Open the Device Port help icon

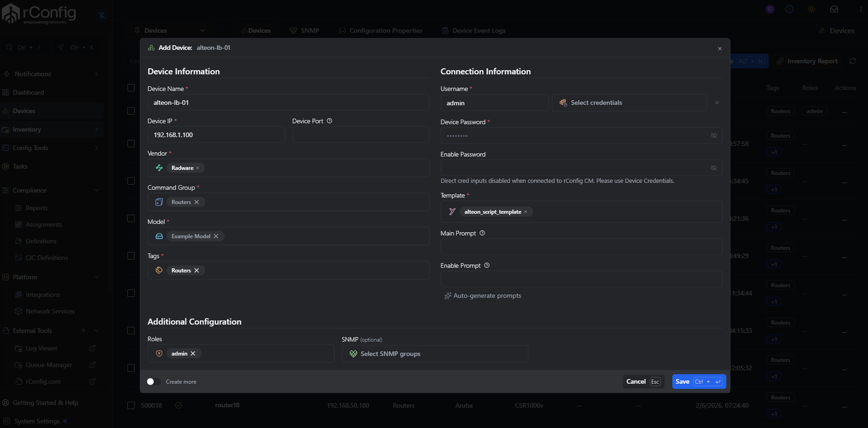[x=329, y=121]
